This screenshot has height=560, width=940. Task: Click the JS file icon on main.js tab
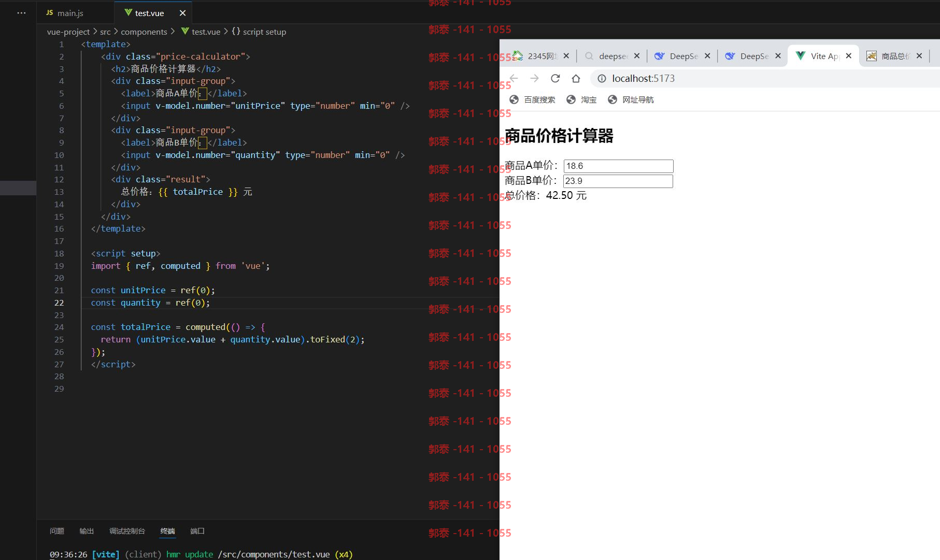[49, 12]
